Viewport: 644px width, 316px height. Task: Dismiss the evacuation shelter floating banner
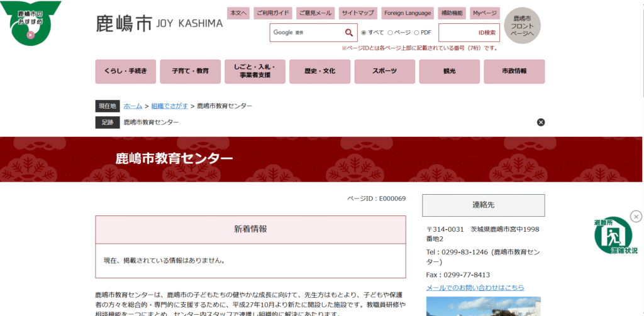coord(636,217)
